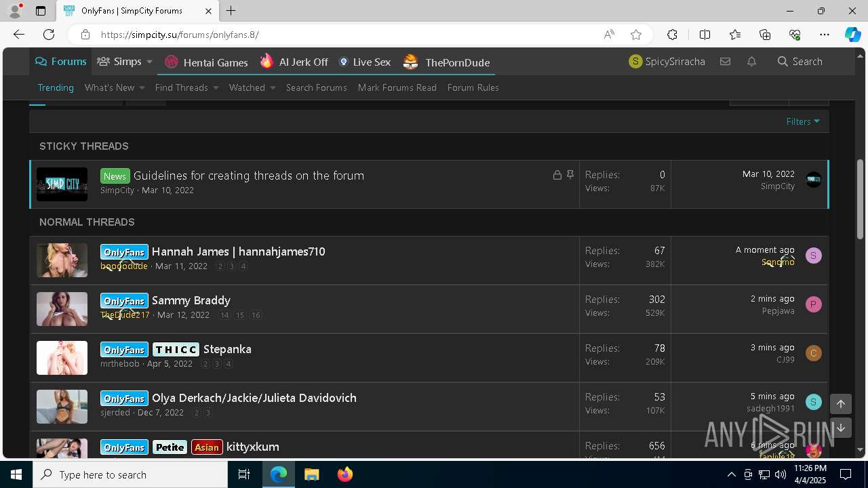Open the Copilot sidebar icon
Viewport: 868px width, 488px height.
852,35
